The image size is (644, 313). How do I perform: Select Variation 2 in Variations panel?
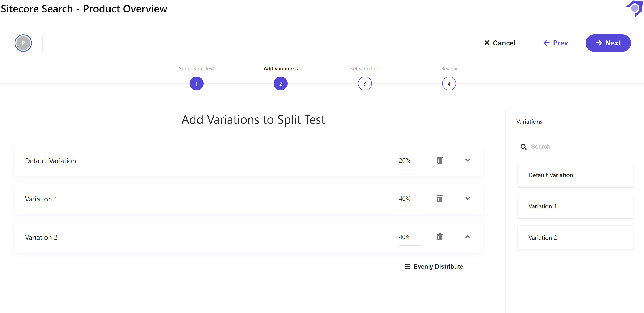click(575, 237)
